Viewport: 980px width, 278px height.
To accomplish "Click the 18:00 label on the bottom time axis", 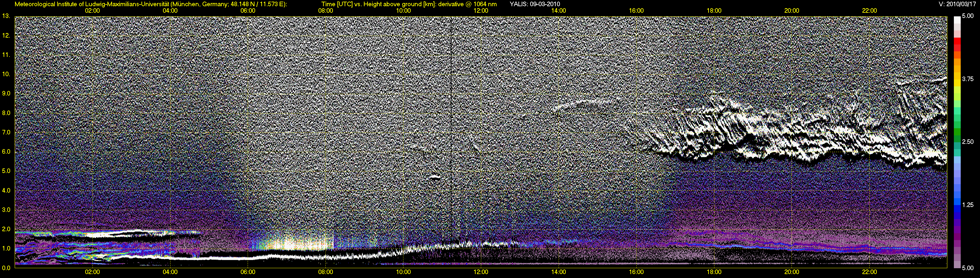I will coord(714,272).
